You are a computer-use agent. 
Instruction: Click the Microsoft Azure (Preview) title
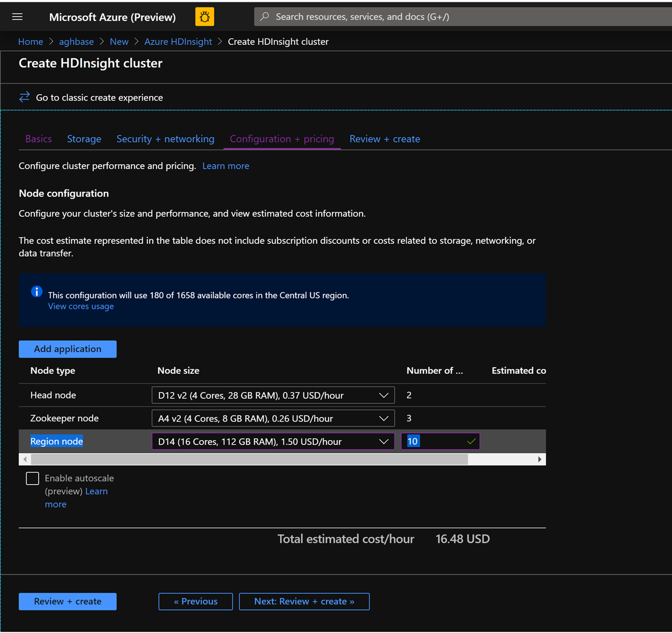[112, 17]
